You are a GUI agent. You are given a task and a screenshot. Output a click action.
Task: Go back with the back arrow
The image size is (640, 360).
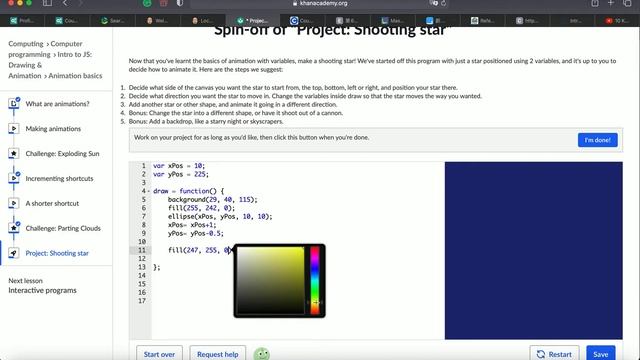(65, 3)
